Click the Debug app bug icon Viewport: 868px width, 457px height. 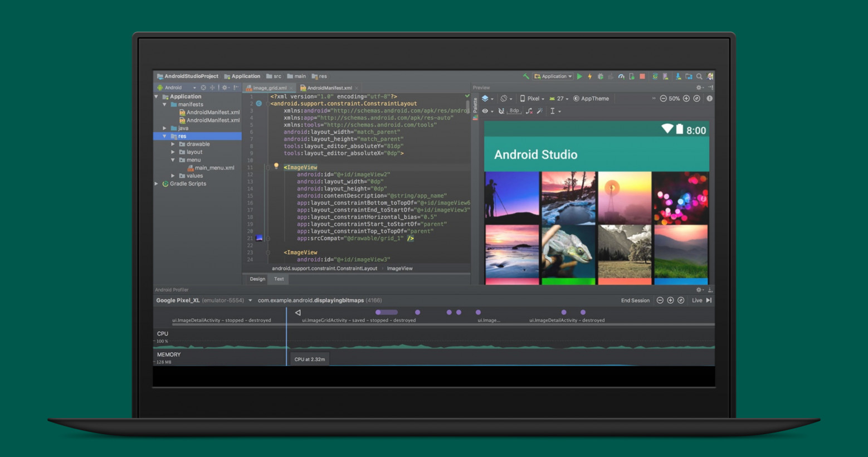[601, 76]
